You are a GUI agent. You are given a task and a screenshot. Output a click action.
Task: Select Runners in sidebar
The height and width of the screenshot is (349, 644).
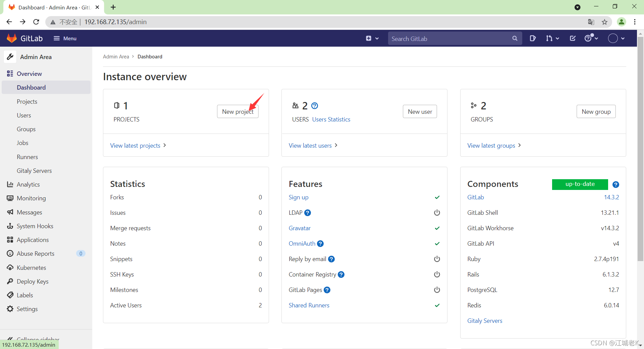pyautogui.click(x=27, y=157)
